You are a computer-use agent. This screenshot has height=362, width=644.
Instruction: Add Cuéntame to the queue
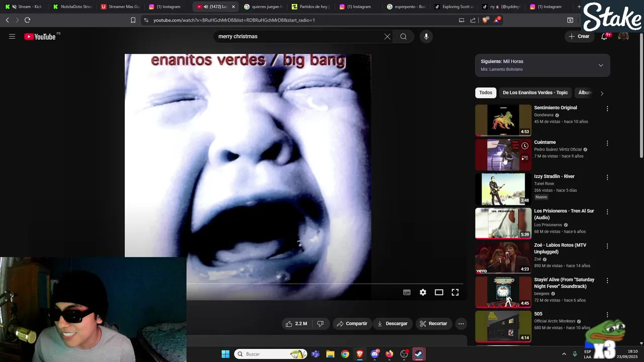click(x=525, y=158)
